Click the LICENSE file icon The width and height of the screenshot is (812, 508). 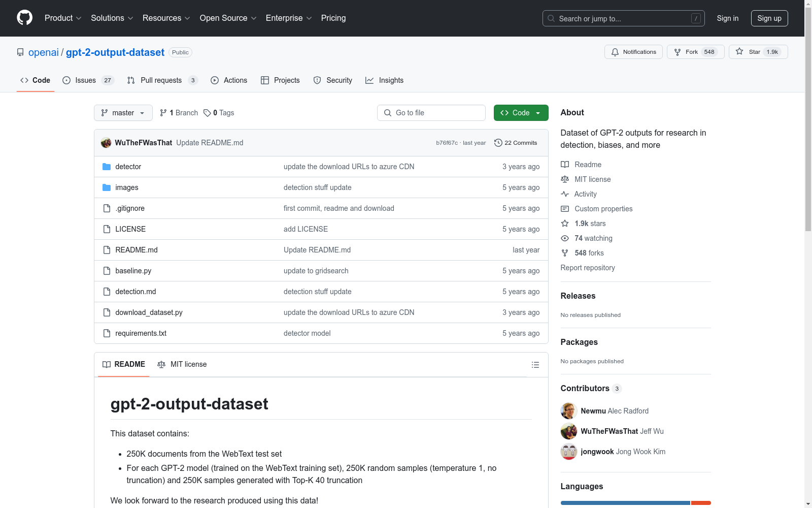(x=107, y=229)
